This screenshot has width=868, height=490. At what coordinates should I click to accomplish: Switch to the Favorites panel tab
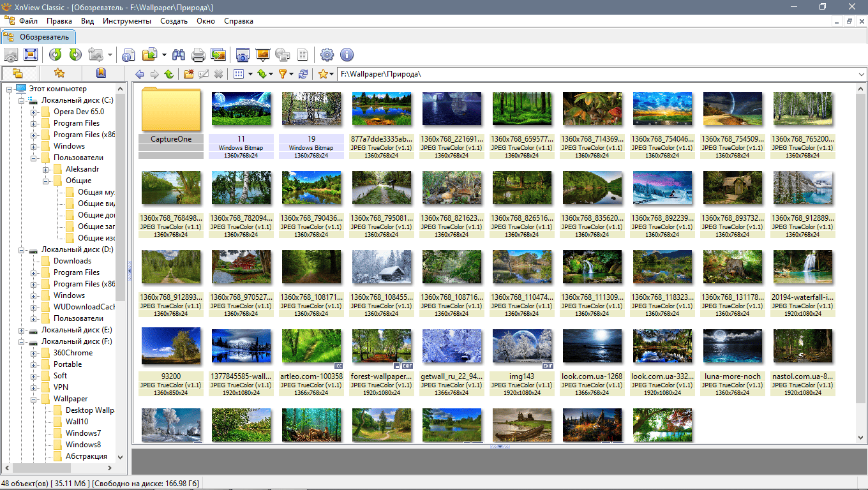click(59, 73)
